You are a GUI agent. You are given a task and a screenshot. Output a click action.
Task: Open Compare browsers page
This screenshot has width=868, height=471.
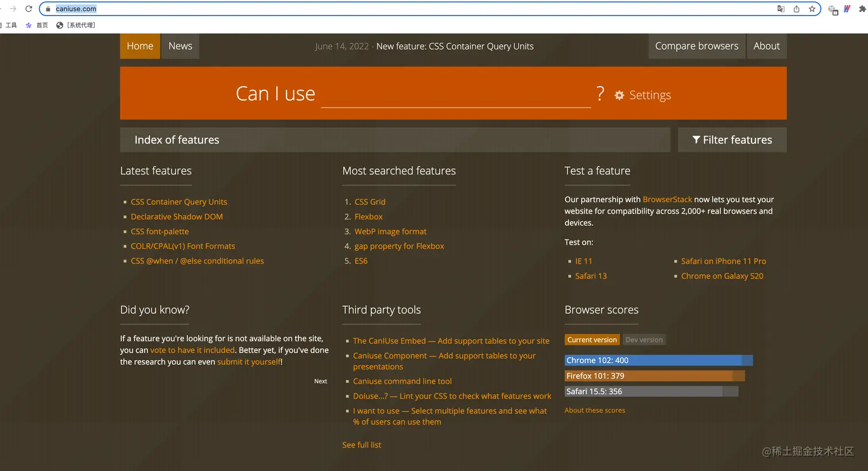(x=697, y=46)
